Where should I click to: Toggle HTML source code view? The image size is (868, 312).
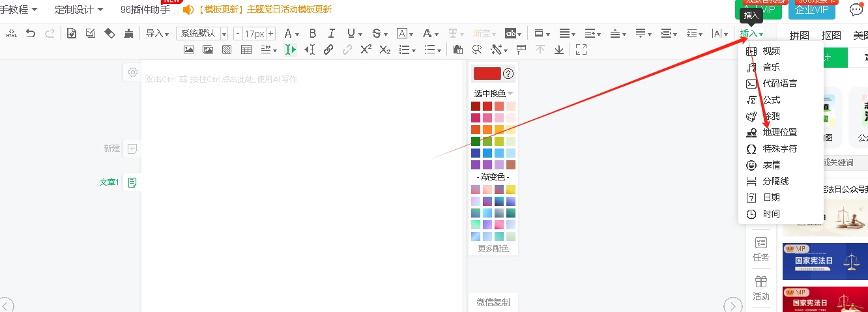coord(11,33)
